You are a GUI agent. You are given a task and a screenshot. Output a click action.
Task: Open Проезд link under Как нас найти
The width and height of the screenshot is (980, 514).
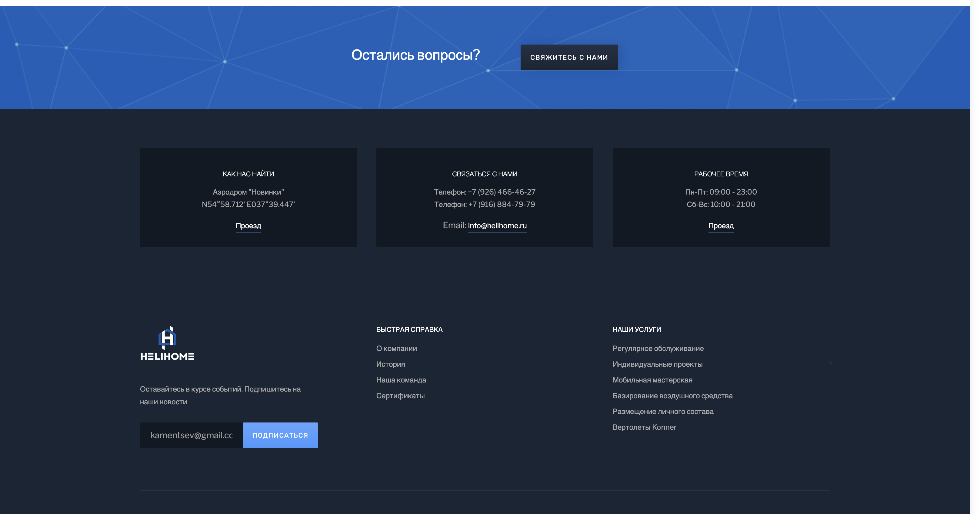(248, 225)
